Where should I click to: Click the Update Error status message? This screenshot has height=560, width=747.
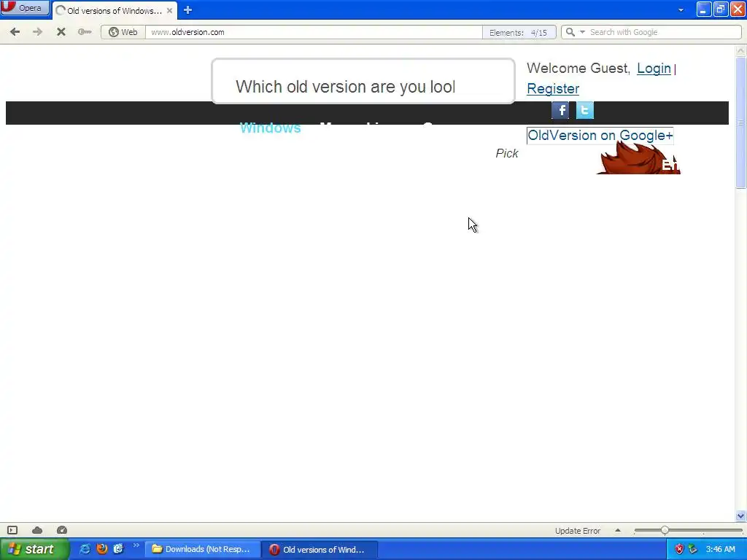[x=578, y=531]
